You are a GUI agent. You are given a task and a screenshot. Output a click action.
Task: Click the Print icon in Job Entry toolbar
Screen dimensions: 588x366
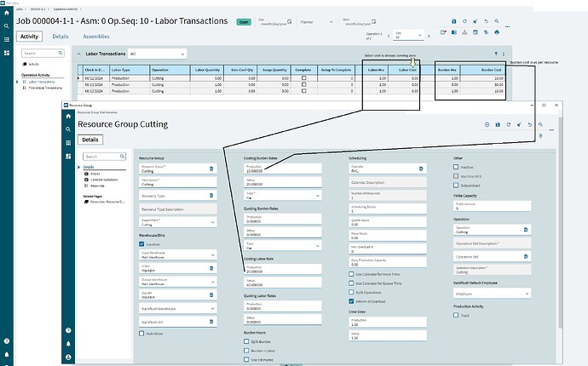click(497, 32)
